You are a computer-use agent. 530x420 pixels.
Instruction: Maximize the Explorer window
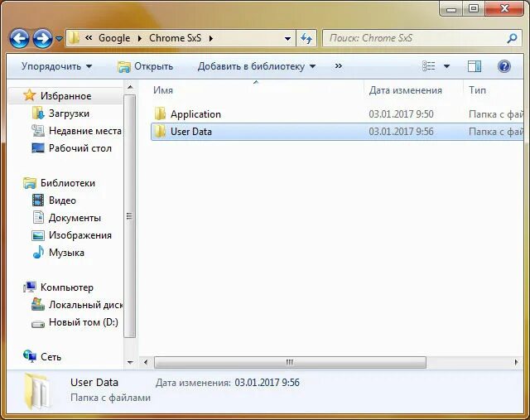[474, 9]
